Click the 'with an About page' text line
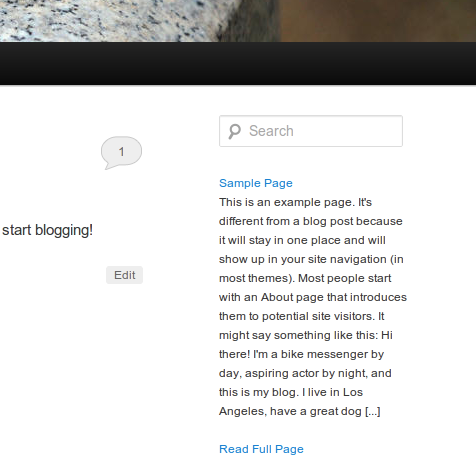This screenshot has width=476, height=459. click(313, 297)
